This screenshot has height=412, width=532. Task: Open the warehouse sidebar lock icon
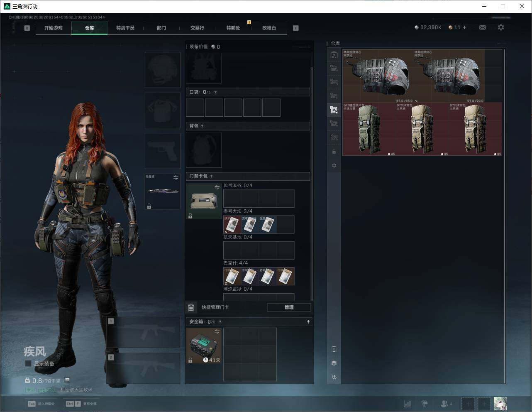[334, 152]
